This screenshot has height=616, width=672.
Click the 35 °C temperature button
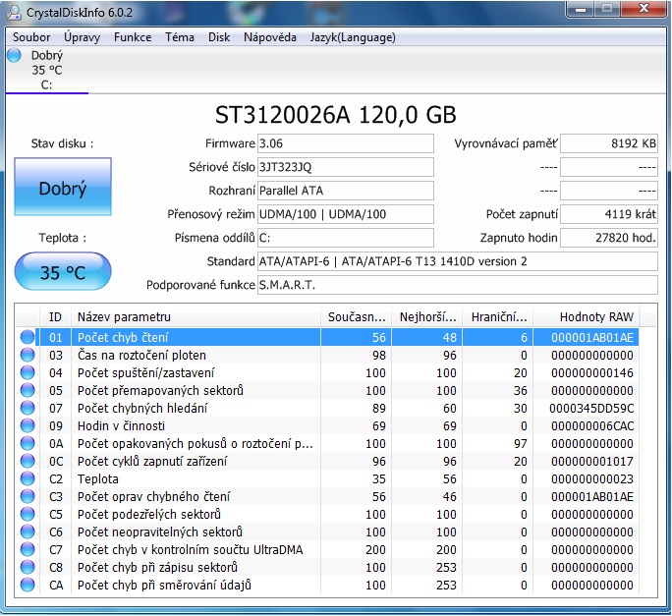click(x=63, y=272)
